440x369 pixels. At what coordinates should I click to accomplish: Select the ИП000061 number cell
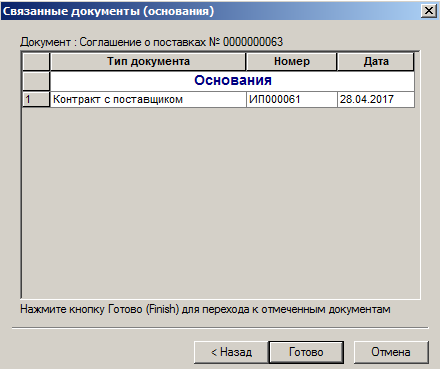pos(292,99)
